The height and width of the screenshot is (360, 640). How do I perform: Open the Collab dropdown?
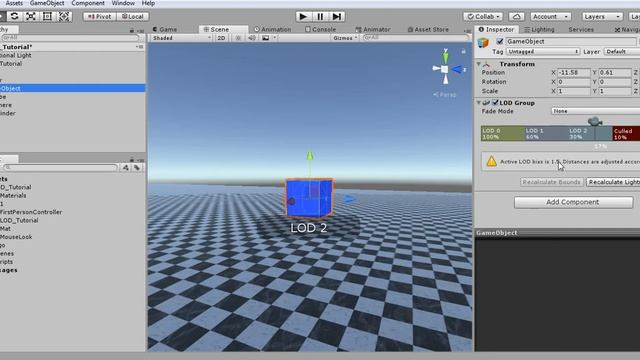pyautogui.click(x=483, y=17)
